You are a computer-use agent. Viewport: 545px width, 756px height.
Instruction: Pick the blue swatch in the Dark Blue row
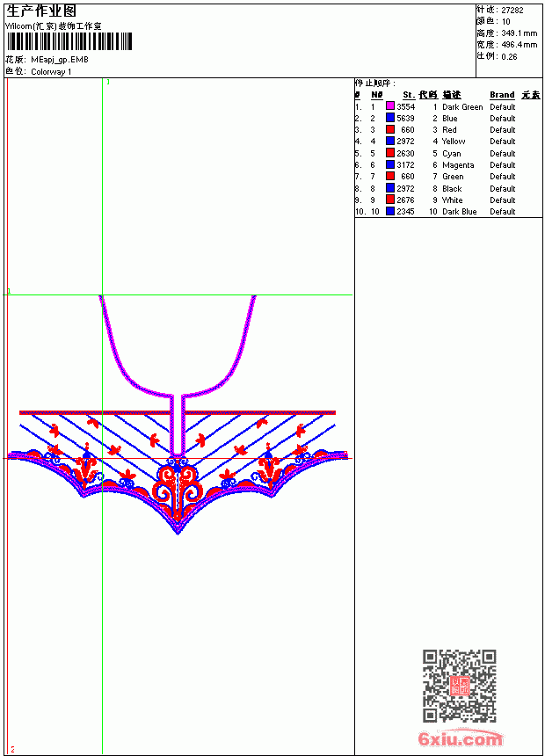pyautogui.click(x=390, y=211)
